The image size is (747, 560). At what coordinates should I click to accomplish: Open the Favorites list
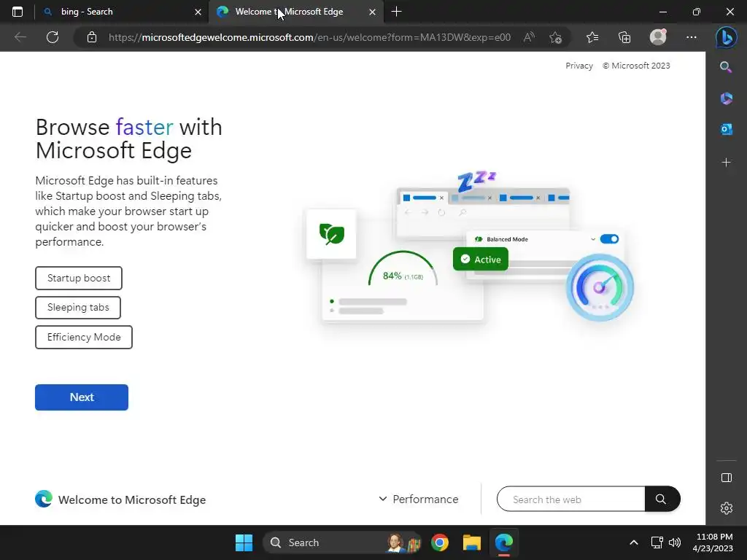[592, 37]
